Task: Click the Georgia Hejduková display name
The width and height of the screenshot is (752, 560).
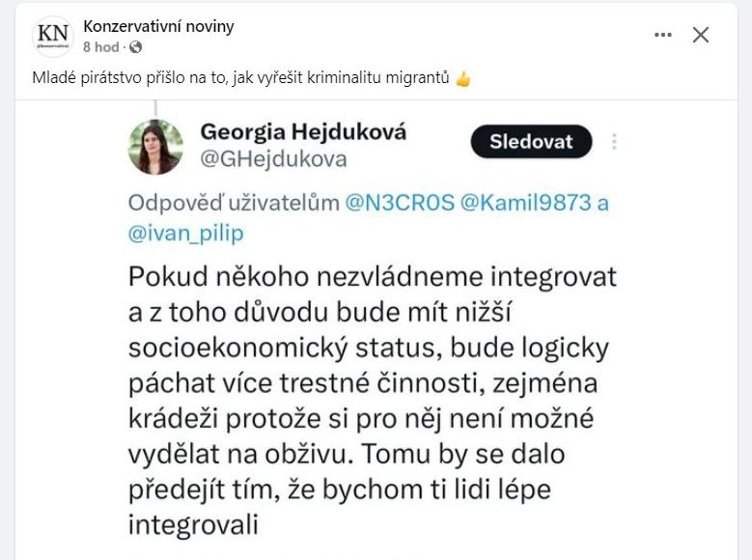Action: (303, 132)
